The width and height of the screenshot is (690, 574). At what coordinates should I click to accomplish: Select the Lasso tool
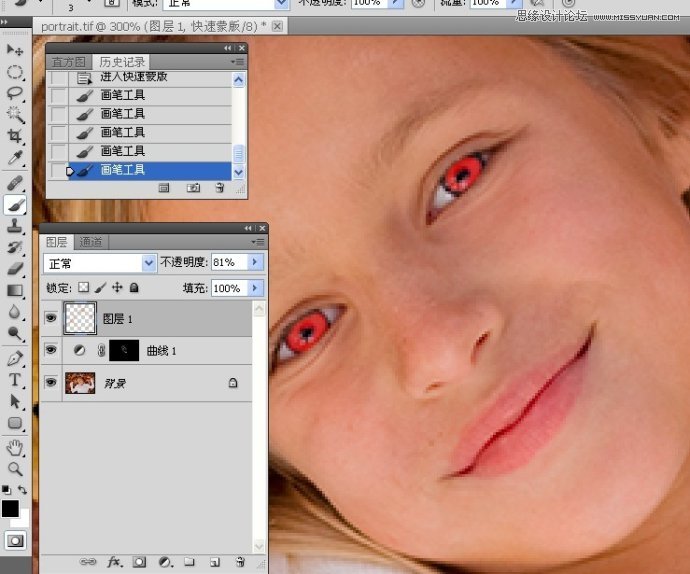pyautogui.click(x=15, y=93)
